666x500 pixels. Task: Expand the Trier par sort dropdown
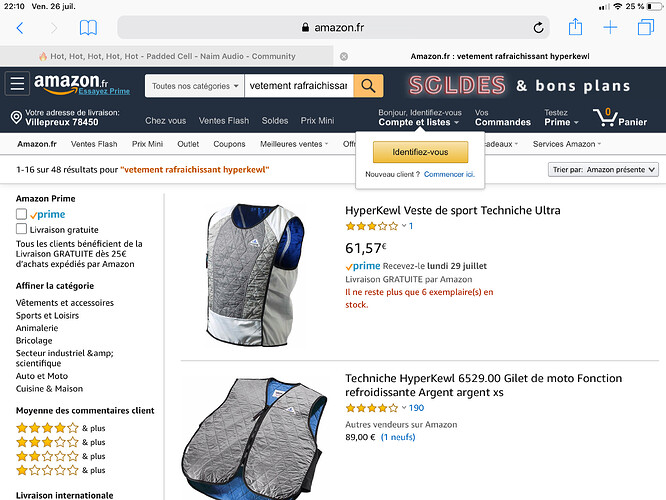point(604,170)
